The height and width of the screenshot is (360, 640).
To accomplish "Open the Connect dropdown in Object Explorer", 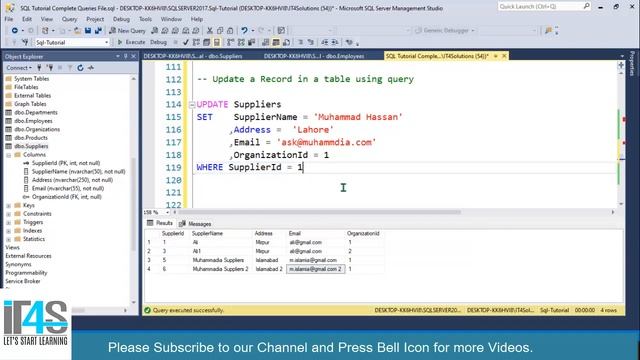I will click(19, 68).
